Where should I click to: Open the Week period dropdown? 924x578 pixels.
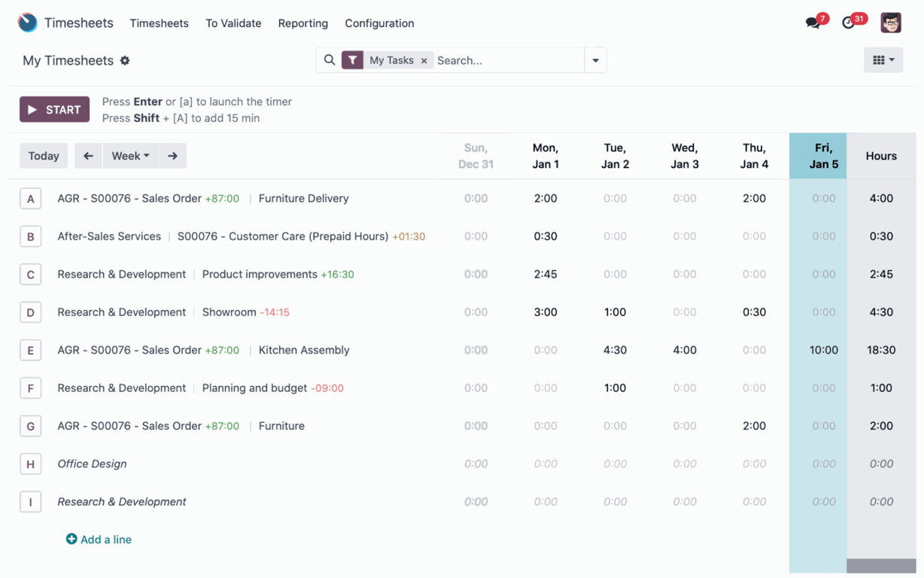(130, 156)
